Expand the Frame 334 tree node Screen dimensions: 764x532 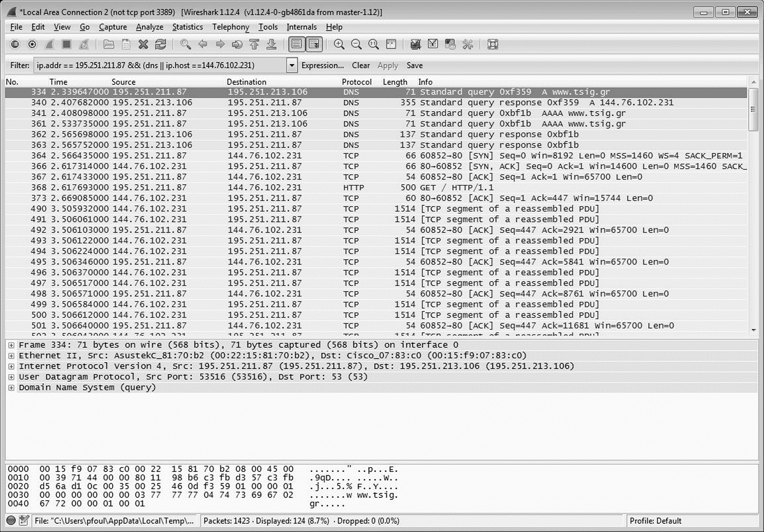[11, 345]
